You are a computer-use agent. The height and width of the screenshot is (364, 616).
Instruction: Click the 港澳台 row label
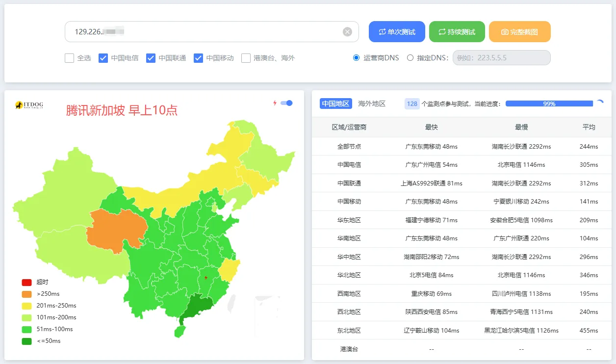point(349,349)
